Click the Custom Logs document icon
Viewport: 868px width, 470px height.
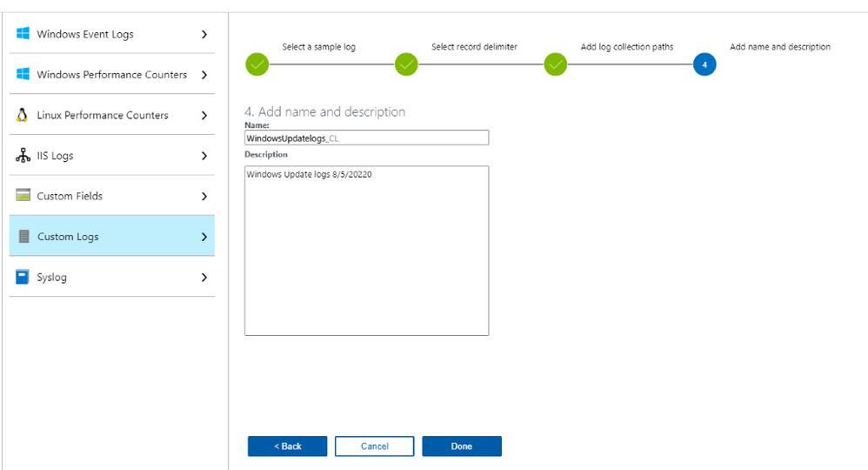tap(23, 236)
